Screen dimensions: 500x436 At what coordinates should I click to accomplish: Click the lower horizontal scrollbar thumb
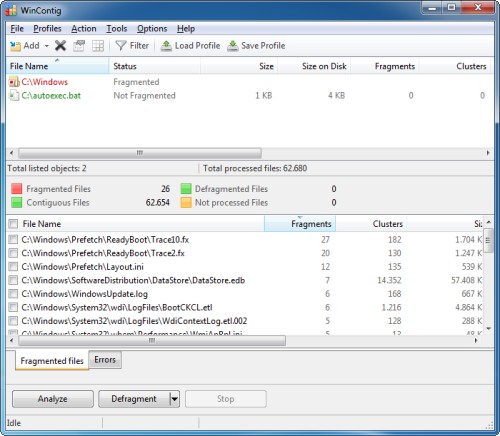152,341
